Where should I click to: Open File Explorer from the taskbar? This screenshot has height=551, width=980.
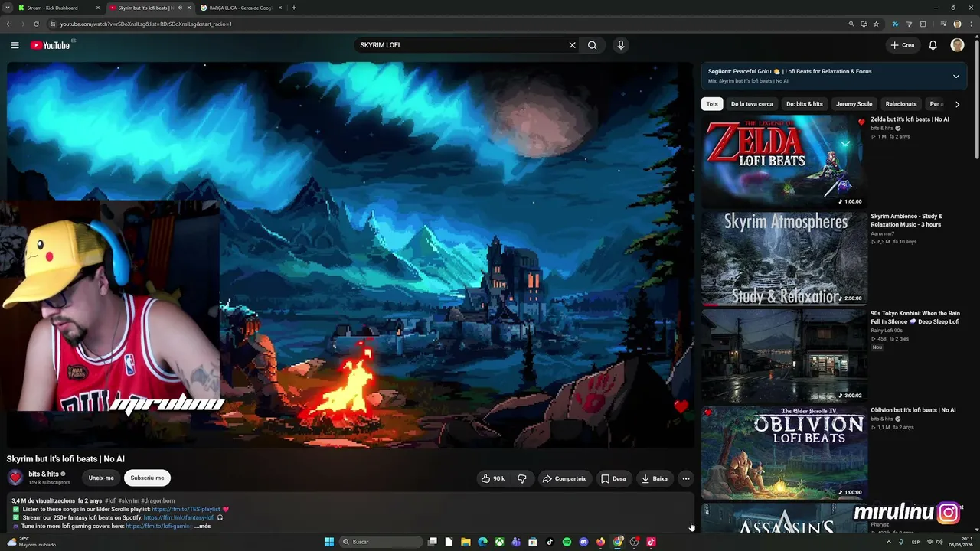coord(465,542)
